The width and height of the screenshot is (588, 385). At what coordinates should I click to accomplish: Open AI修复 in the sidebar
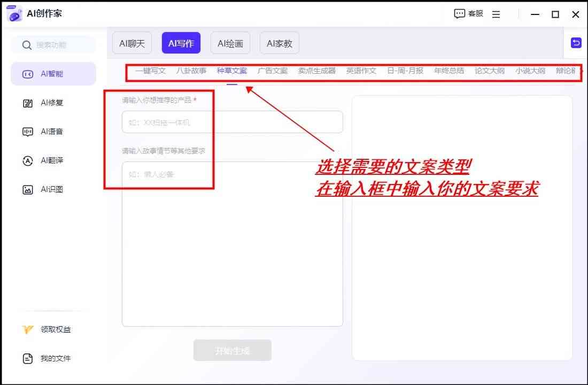53,103
